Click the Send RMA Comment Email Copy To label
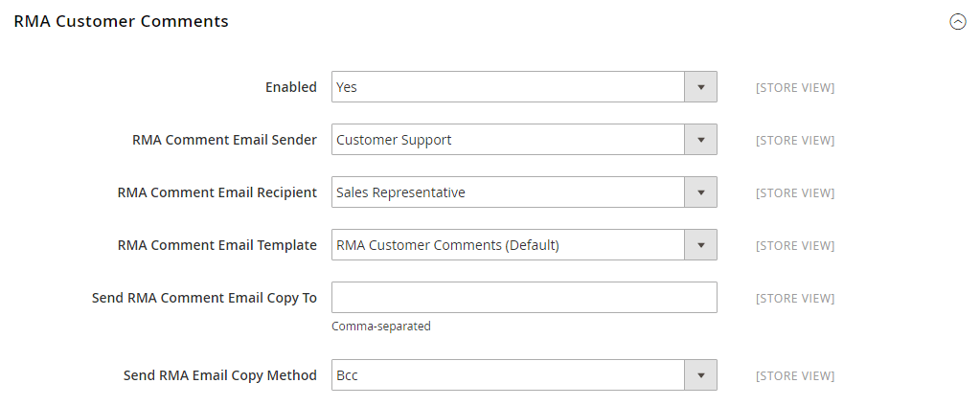 coord(204,298)
